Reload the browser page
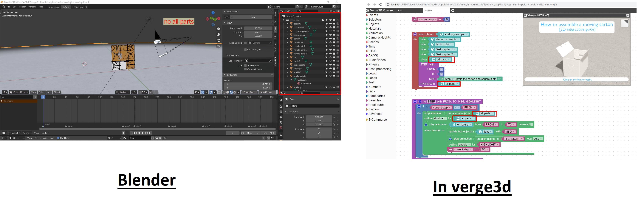 380,4
